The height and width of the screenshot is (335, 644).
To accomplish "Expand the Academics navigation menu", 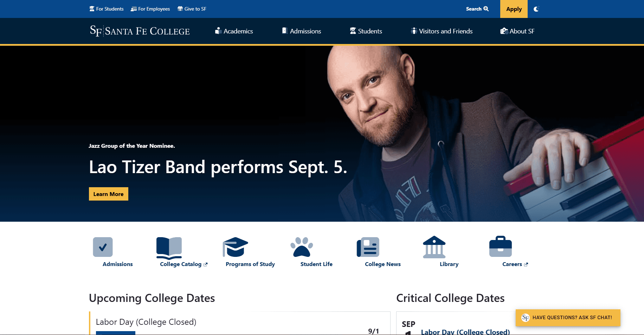I will click(x=234, y=31).
